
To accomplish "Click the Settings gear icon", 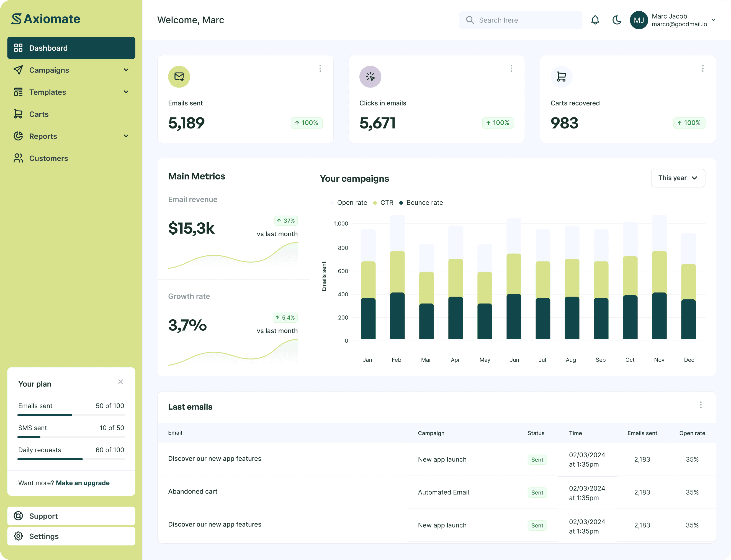I will 18,536.
